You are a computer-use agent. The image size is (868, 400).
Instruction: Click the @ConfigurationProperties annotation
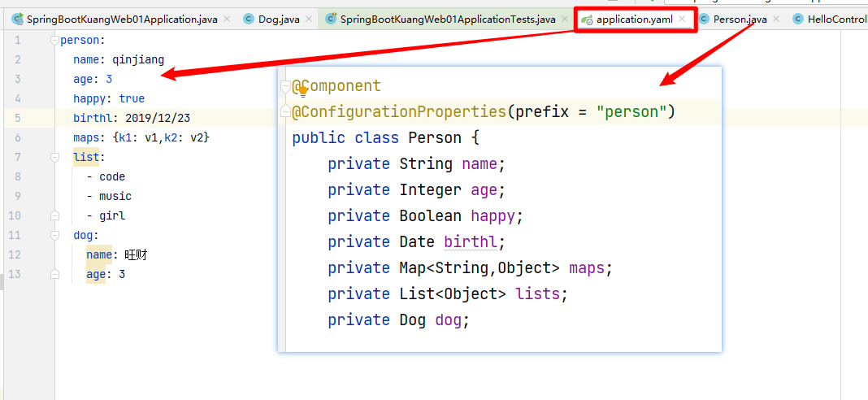[x=399, y=112]
